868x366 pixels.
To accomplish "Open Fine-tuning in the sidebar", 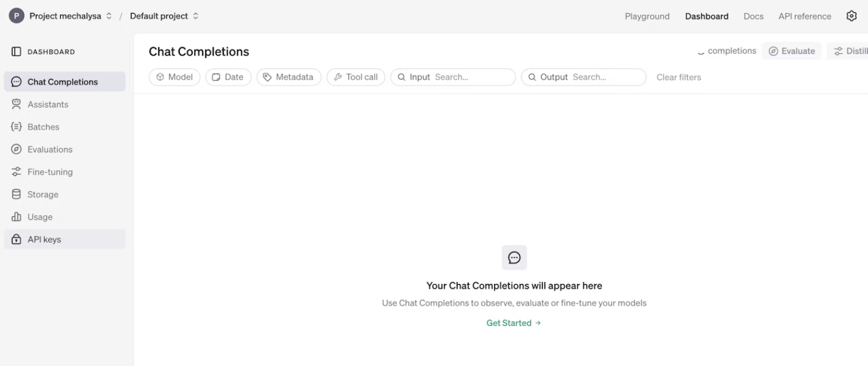I will point(65,172).
